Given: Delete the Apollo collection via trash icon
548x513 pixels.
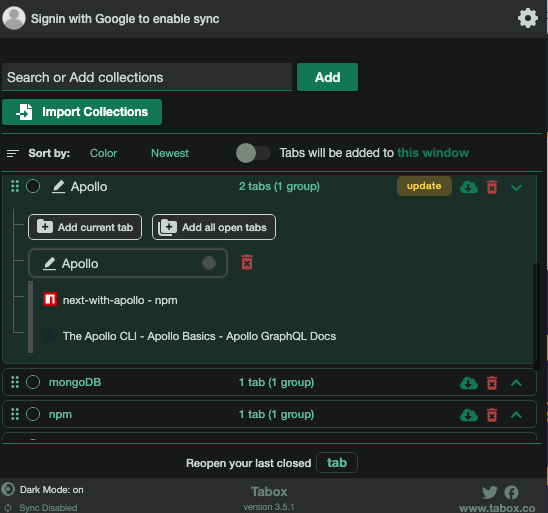Looking at the screenshot, I should click(x=492, y=187).
